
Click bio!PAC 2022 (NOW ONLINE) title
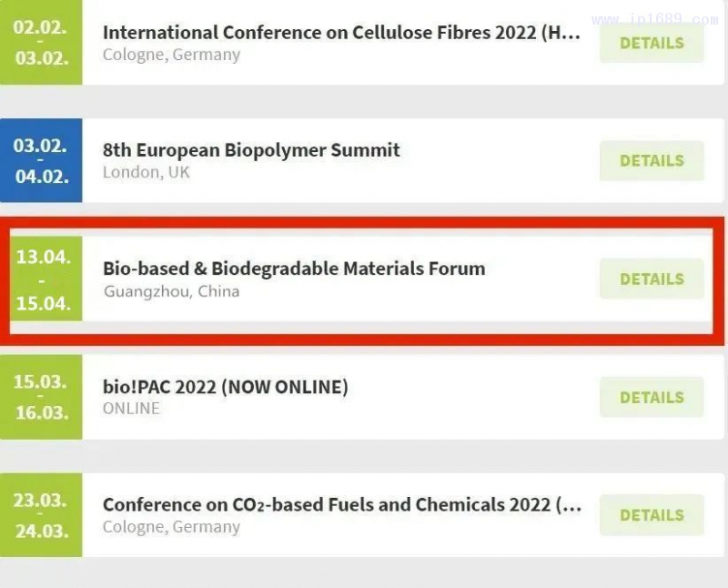point(226,387)
